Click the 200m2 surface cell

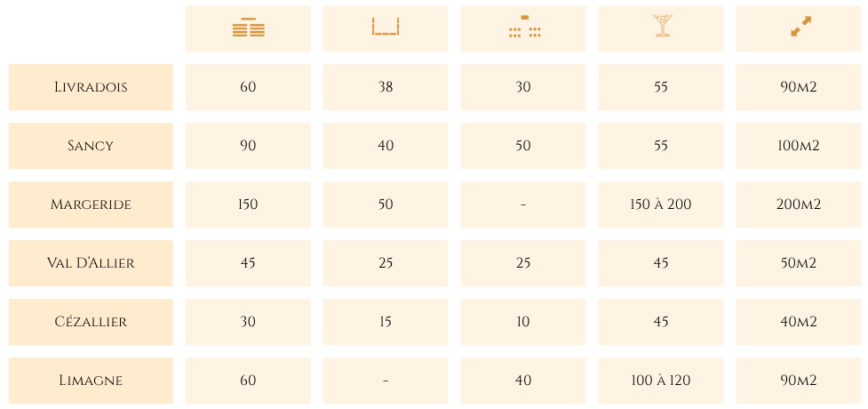[x=798, y=204]
